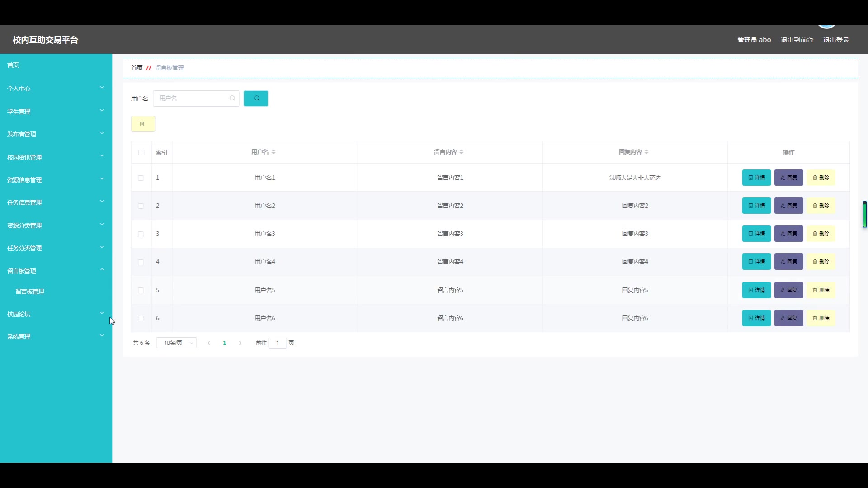The height and width of the screenshot is (488, 868).
Task: Delete the row for 用户名6
Action: (x=821, y=318)
